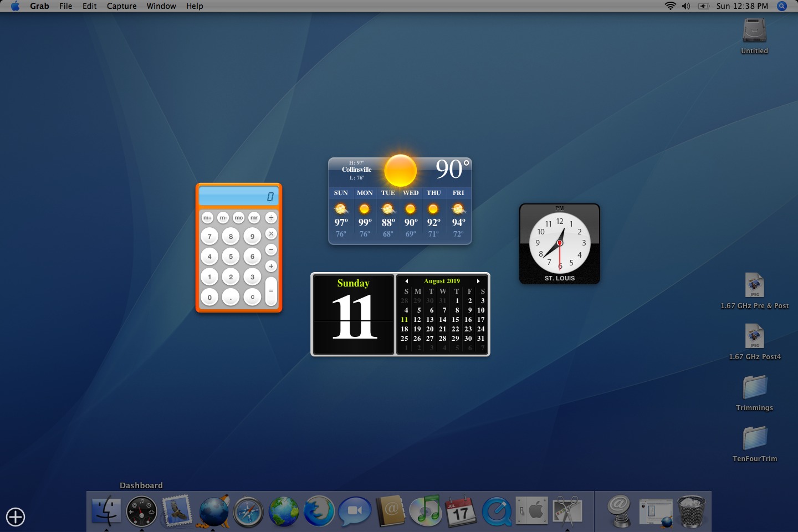Click the calculator decimal point key

pos(231,297)
